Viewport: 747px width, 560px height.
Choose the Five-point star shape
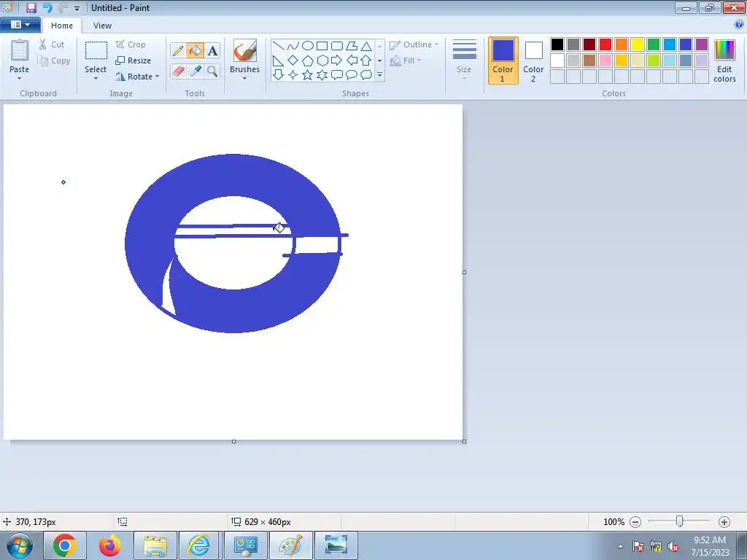click(308, 75)
